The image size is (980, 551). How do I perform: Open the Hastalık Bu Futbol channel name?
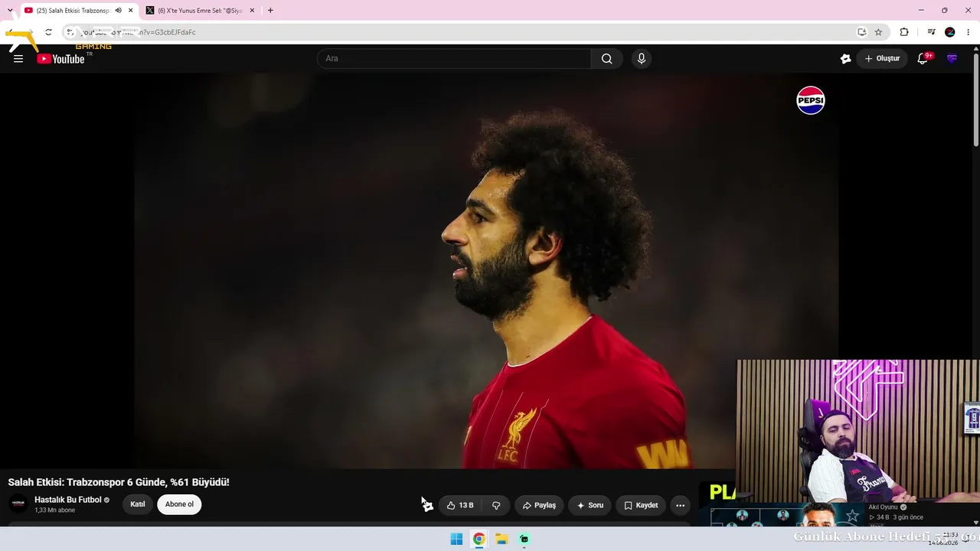[x=68, y=500]
